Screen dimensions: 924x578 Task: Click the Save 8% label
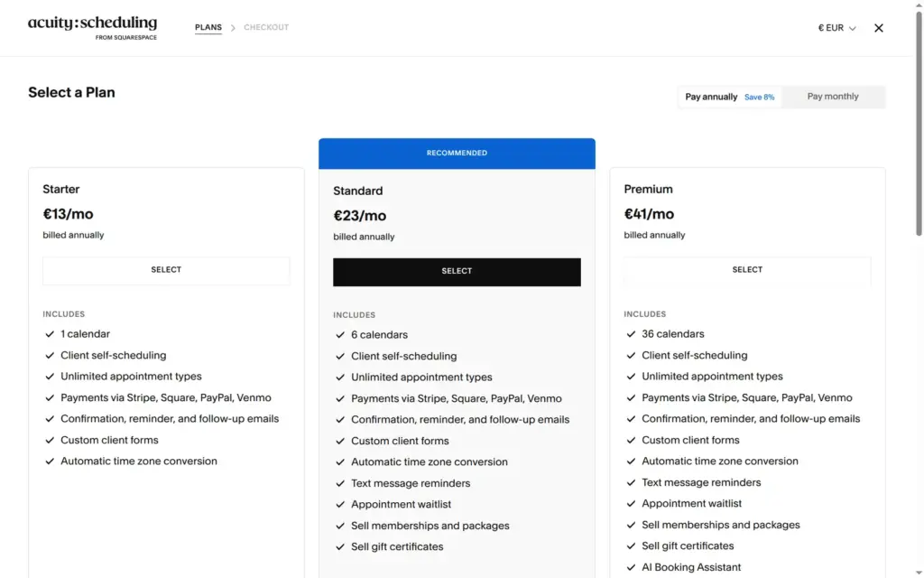click(x=759, y=98)
